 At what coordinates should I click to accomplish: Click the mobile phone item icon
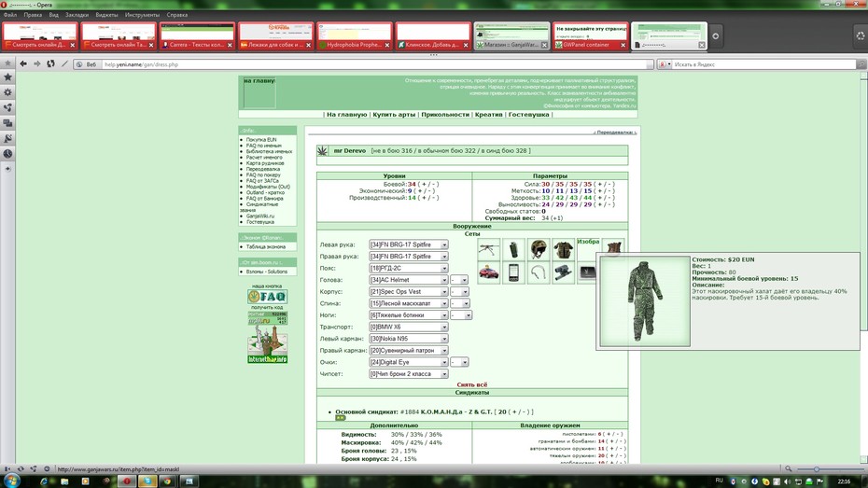tap(513, 272)
